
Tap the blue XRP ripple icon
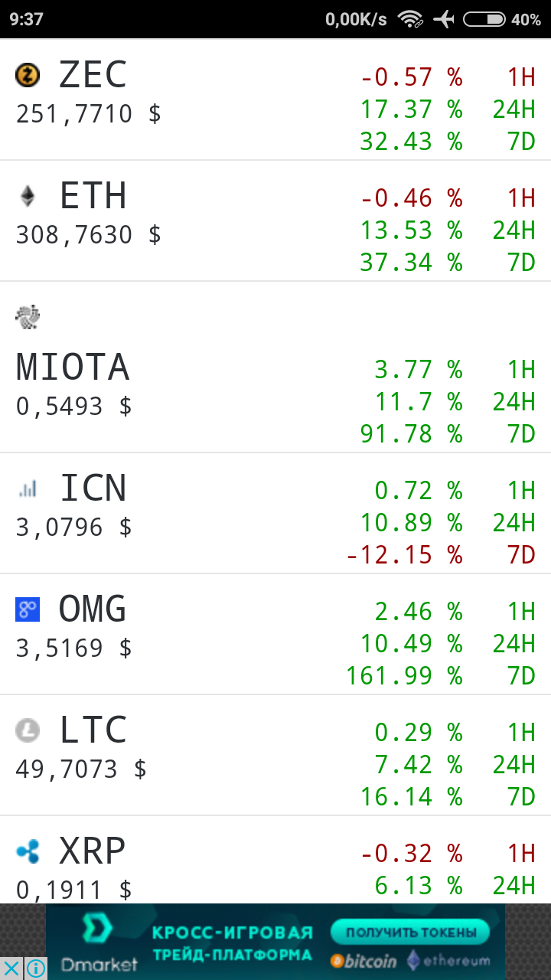point(28,851)
